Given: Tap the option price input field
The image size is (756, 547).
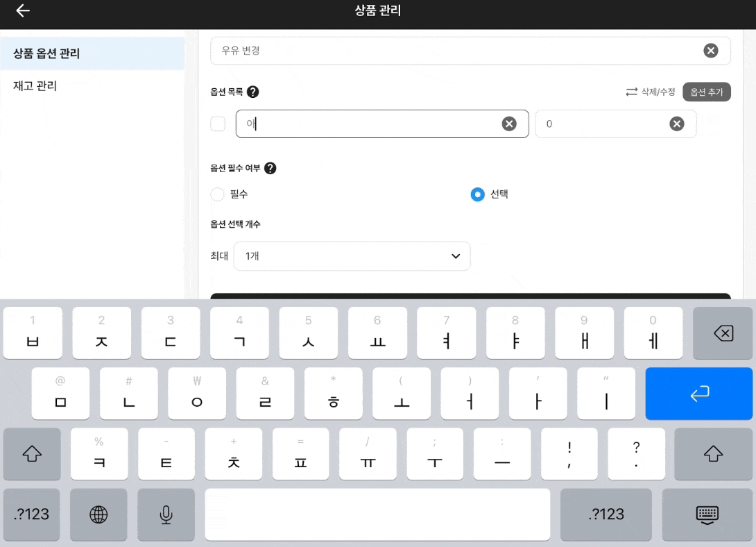Looking at the screenshot, I should tap(600, 124).
